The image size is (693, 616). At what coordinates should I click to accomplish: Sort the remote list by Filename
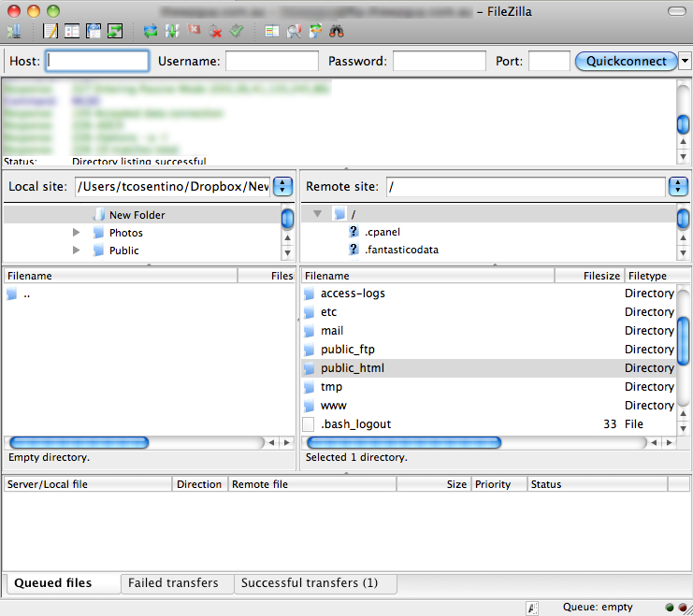[427, 276]
